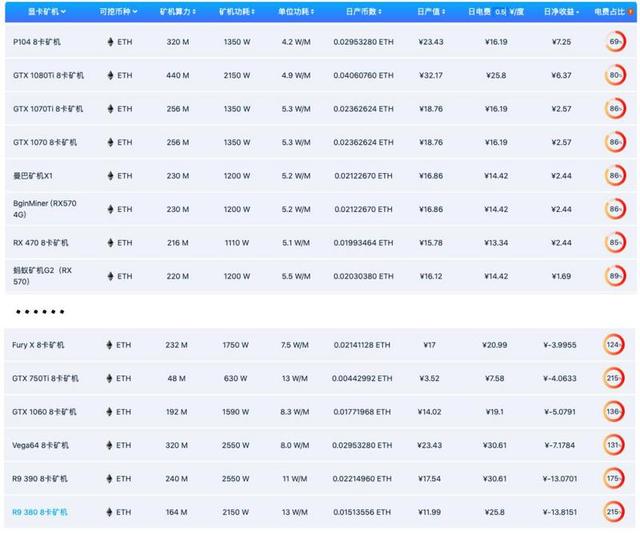Click ETH icon in P104 8卡矿机 row

point(110,42)
